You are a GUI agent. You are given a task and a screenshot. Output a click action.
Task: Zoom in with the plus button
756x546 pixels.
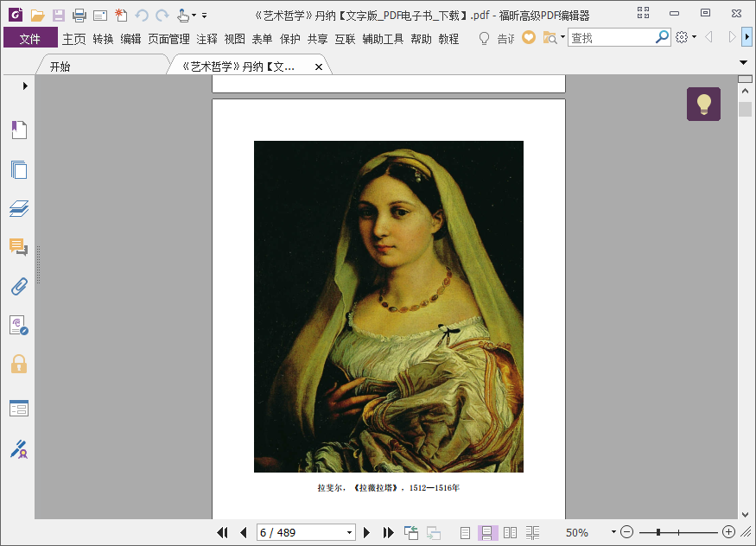pos(728,532)
